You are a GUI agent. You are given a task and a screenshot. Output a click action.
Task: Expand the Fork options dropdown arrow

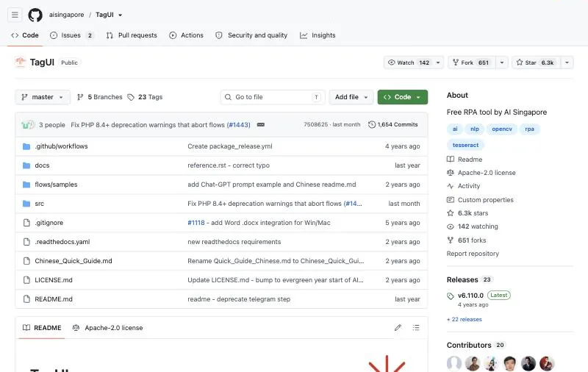502,62
